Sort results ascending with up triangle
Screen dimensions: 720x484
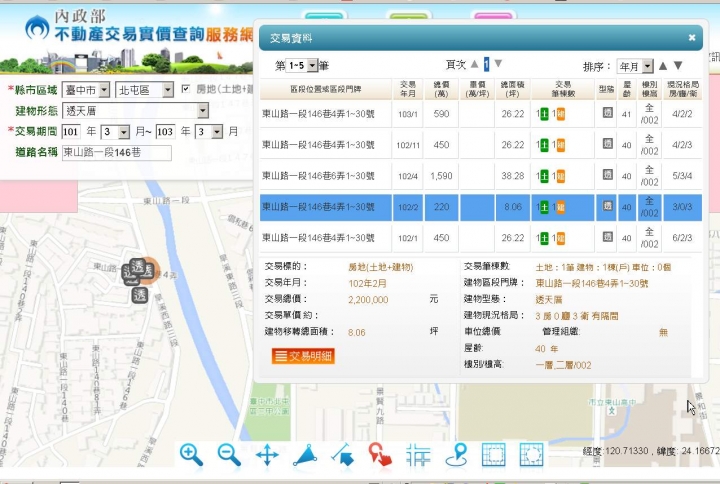pyautogui.click(x=662, y=66)
